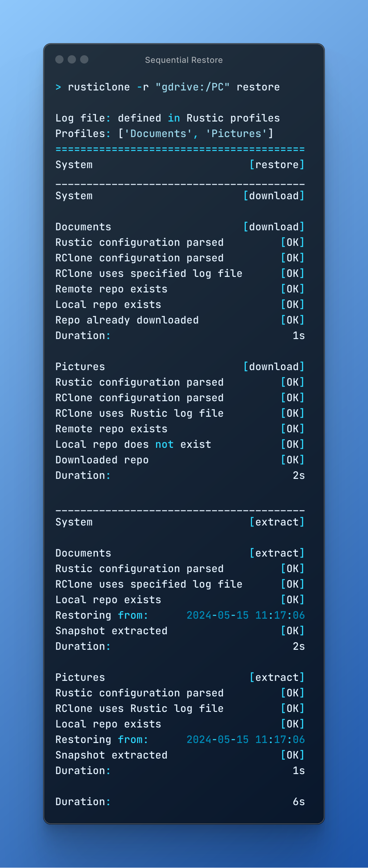Click [OK] next to 'Repo already downloaded'
Image resolution: width=368 pixels, height=868 pixels.
[x=293, y=320]
